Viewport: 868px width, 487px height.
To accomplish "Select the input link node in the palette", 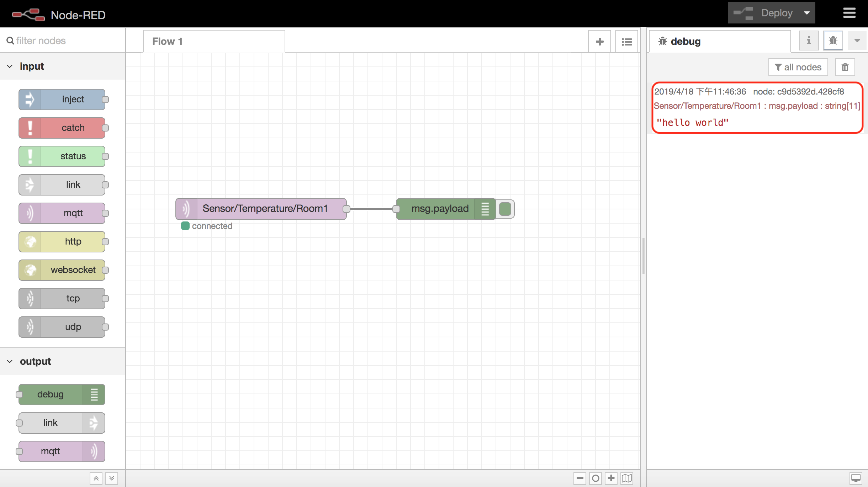I will [62, 185].
